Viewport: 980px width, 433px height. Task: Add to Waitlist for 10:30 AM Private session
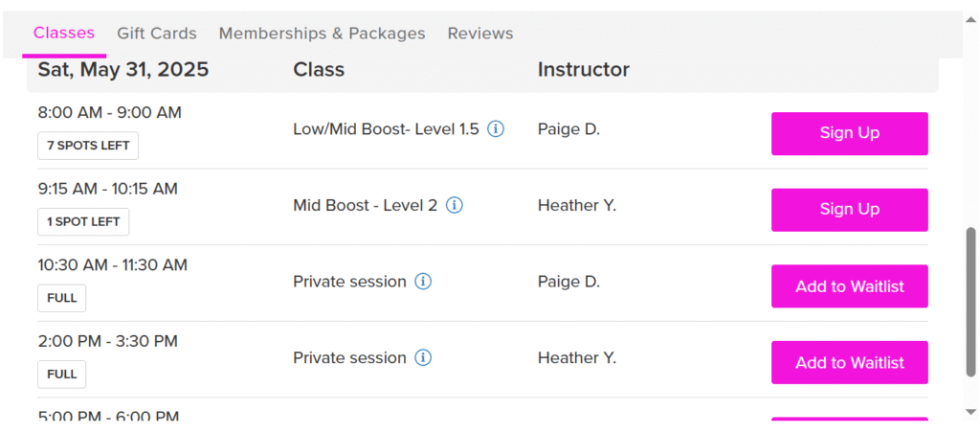[x=850, y=286]
